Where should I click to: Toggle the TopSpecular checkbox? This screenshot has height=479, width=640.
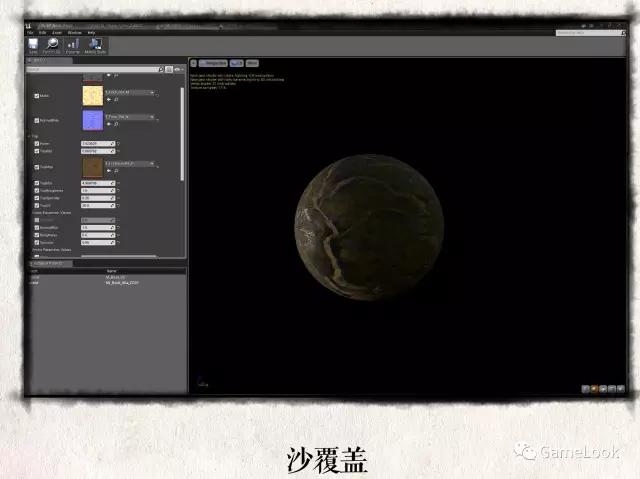click(x=37, y=198)
